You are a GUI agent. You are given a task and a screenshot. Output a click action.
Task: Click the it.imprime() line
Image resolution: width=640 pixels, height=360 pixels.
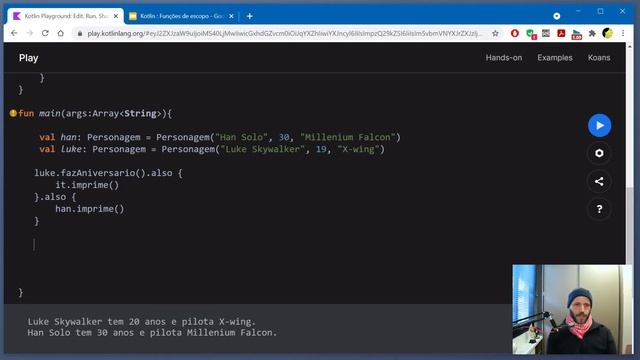coord(87,185)
